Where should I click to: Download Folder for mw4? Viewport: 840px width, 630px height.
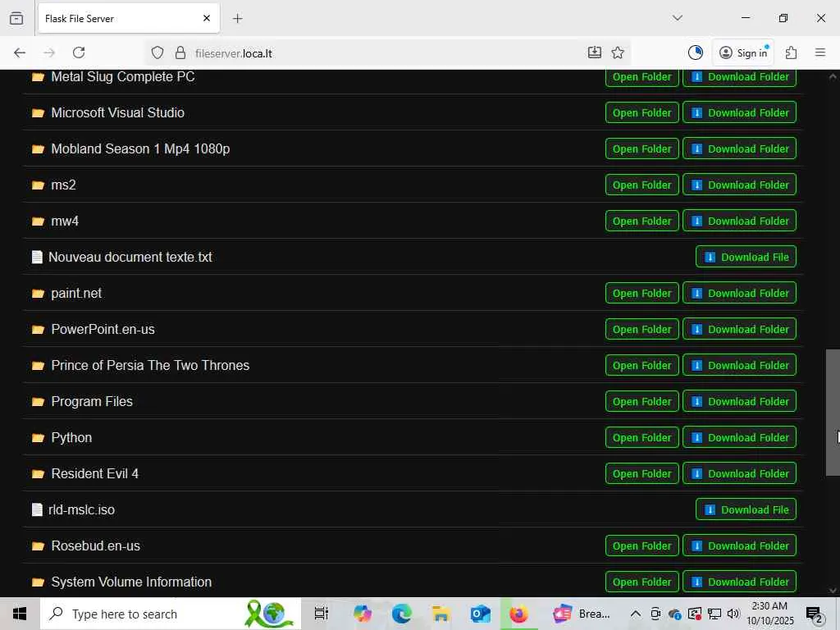click(x=739, y=221)
